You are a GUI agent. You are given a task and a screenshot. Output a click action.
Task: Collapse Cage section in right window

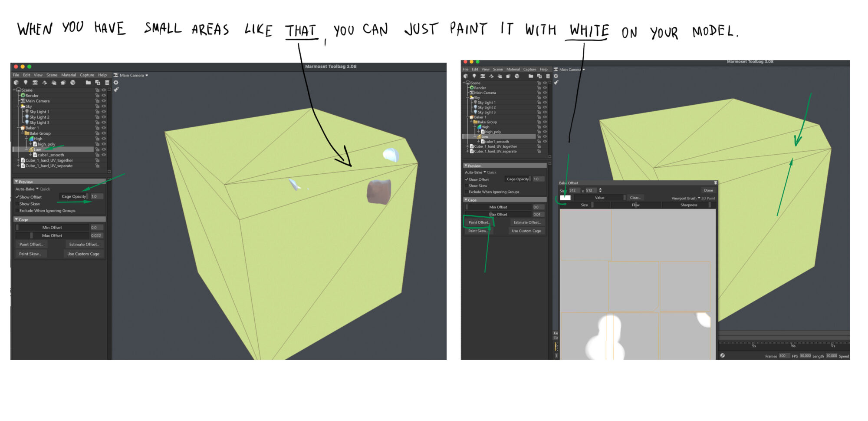click(x=466, y=200)
